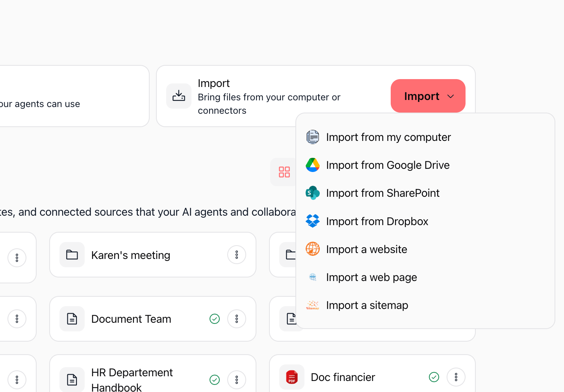Pick Import from Dropbox
This screenshot has height=392, width=564.
coord(425,221)
